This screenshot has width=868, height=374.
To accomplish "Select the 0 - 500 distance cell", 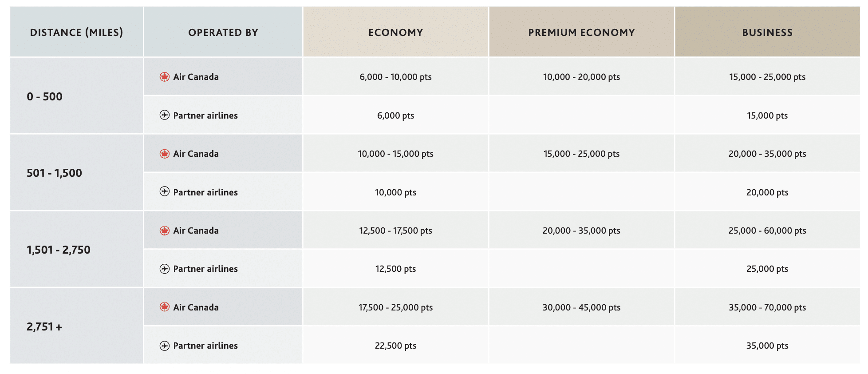I will pos(44,96).
